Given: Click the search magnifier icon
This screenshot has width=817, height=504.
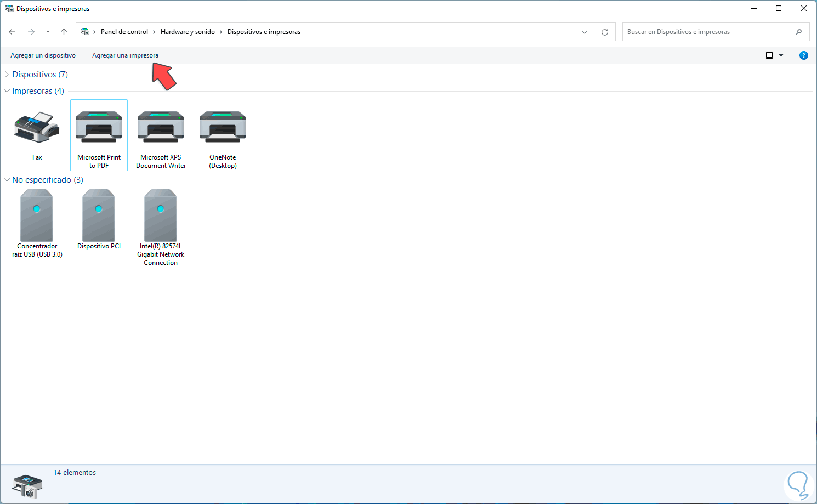Looking at the screenshot, I should coord(798,32).
